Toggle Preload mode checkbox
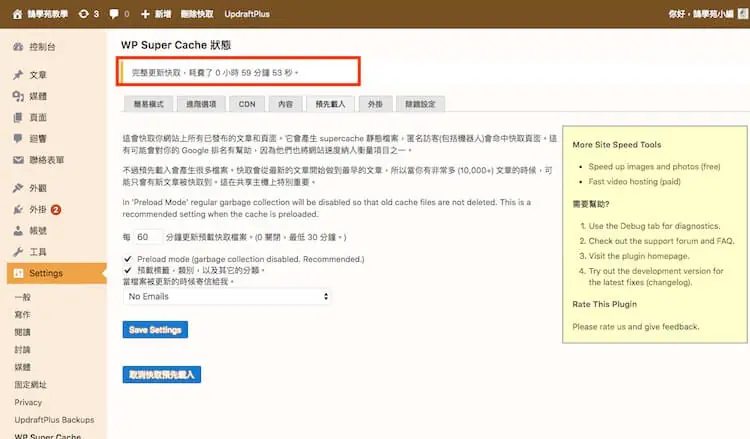 point(128,259)
